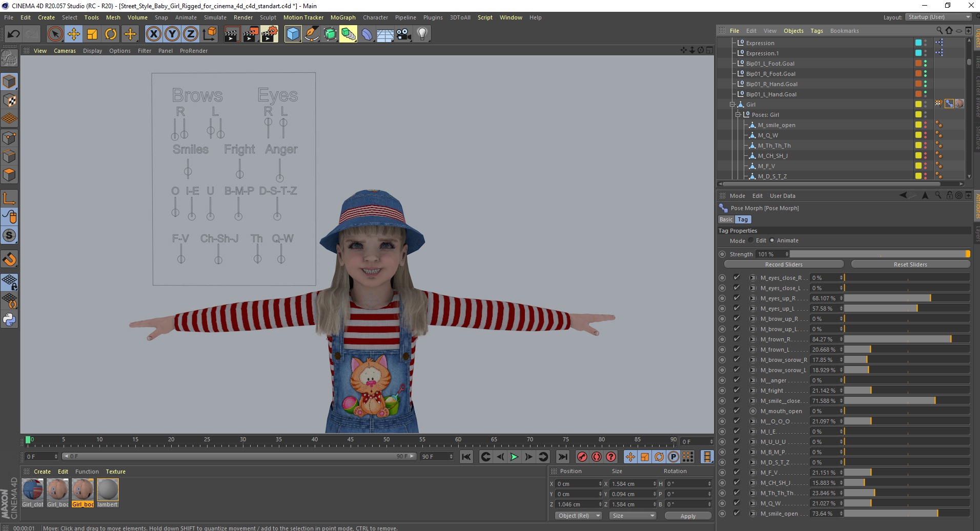Search in Object Manager
Image resolution: width=980 pixels, height=531 pixels.
(939, 31)
